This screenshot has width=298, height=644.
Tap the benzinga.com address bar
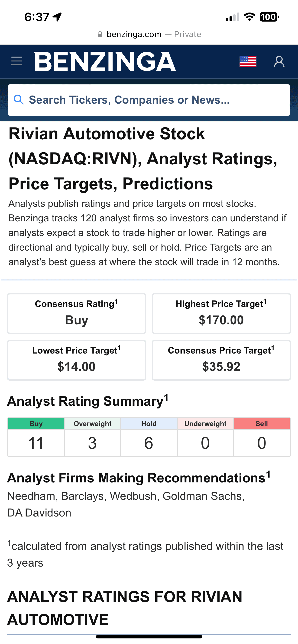point(149,34)
